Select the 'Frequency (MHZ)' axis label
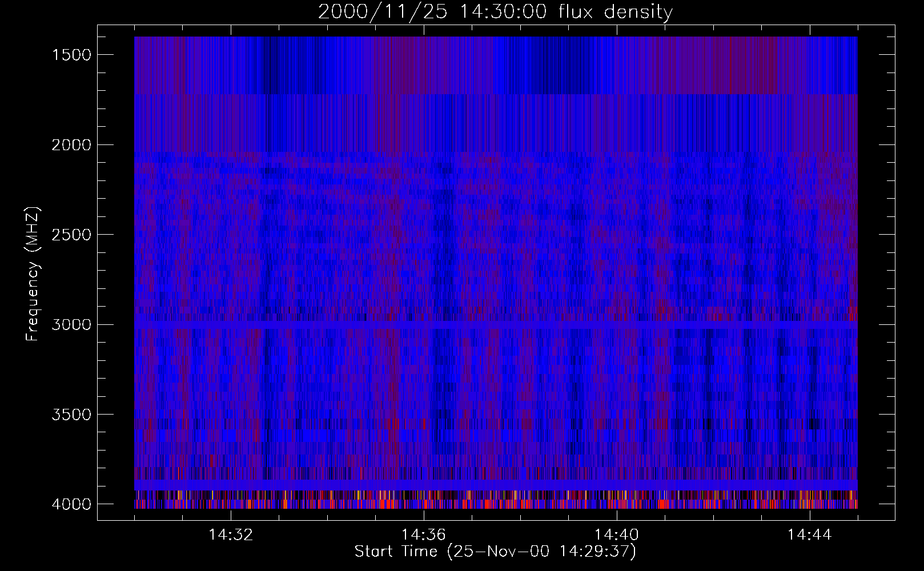The height and width of the screenshot is (571, 924). pyautogui.click(x=33, y=274)
